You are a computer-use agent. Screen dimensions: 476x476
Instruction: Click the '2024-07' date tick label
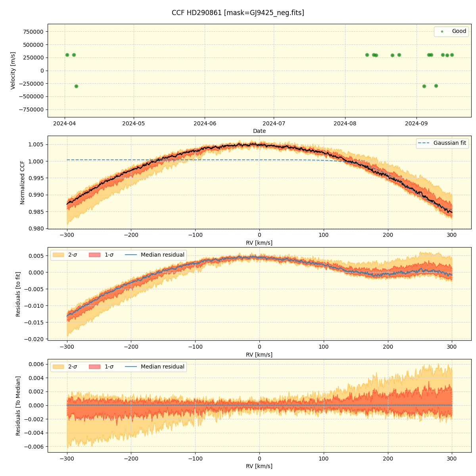pos(274,123)
